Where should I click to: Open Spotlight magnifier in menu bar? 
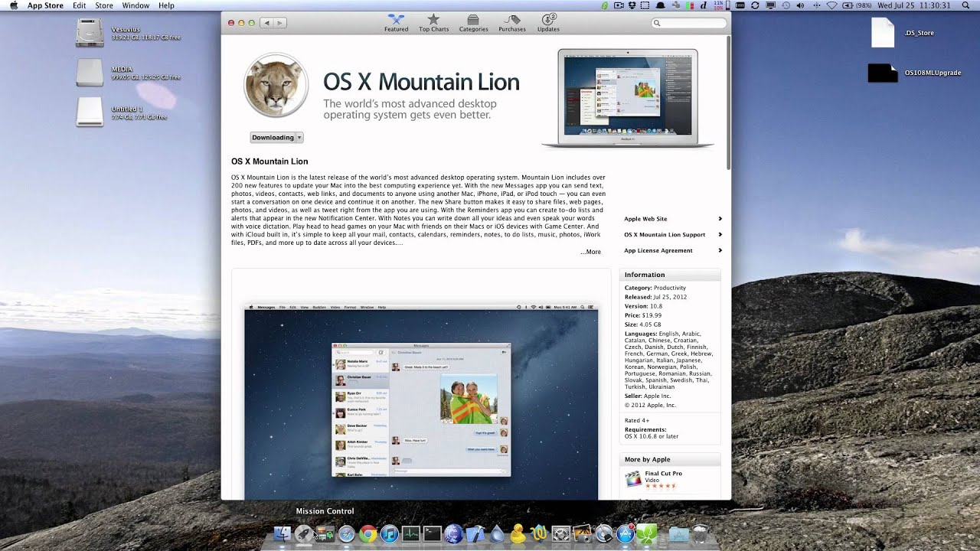pos(966,5)
